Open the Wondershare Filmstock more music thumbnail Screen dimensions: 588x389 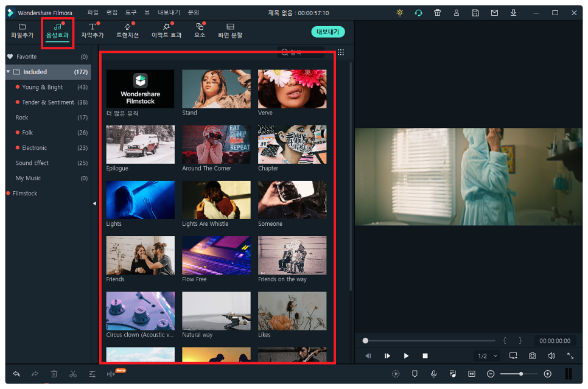(x=140, y=89)
